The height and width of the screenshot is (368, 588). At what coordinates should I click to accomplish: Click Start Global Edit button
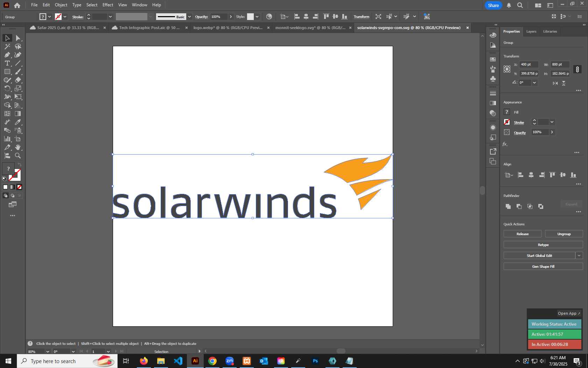pos(539,255)
